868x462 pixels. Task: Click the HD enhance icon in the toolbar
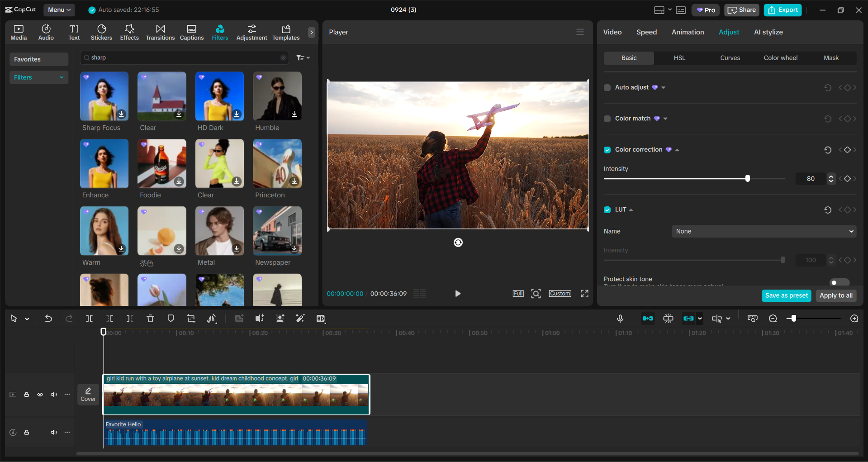(x=321, y=319)
